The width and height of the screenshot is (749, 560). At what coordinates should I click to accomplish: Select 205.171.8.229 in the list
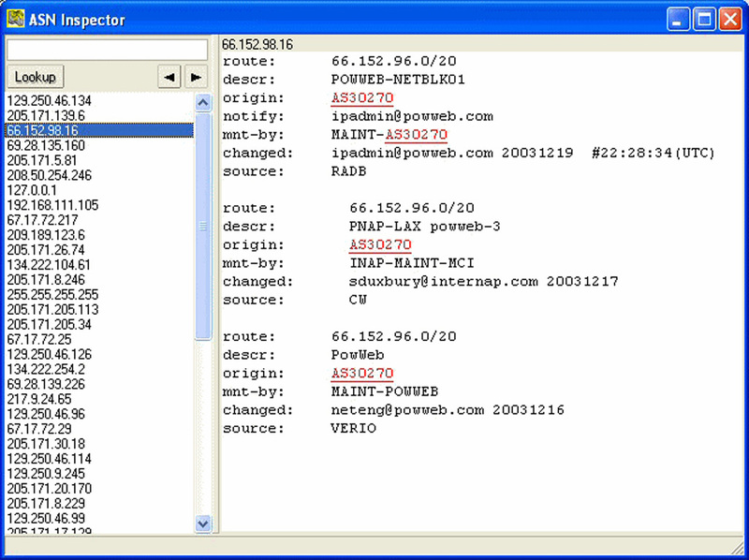(x=99, y=504)
